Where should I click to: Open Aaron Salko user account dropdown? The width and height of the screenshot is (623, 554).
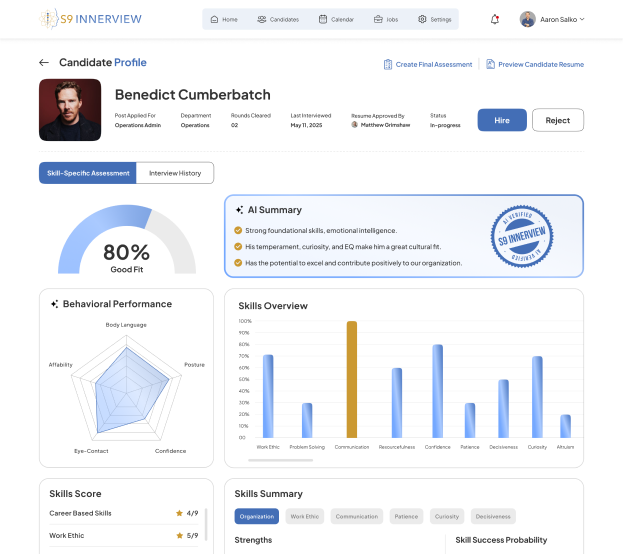[552, 19]
